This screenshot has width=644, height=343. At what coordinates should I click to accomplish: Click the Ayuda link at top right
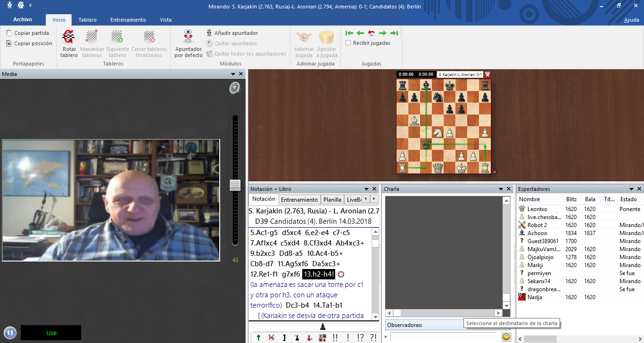tap(631, 20)
